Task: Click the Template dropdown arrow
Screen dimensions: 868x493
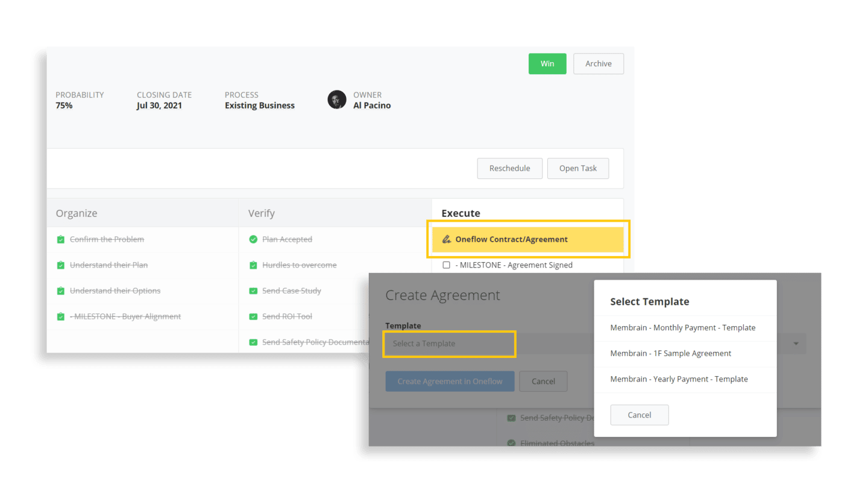Action: pyautogui.click(x=796, y=344)
